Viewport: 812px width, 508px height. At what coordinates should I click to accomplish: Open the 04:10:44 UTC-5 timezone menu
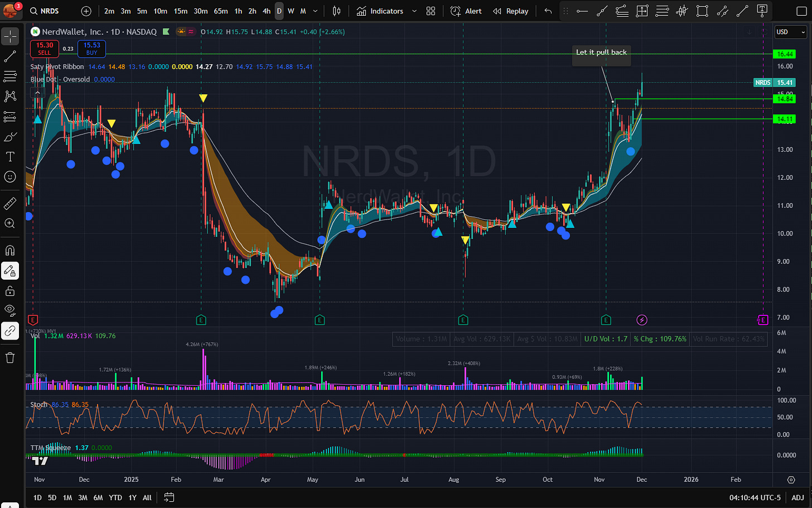(x=755, y=497)
